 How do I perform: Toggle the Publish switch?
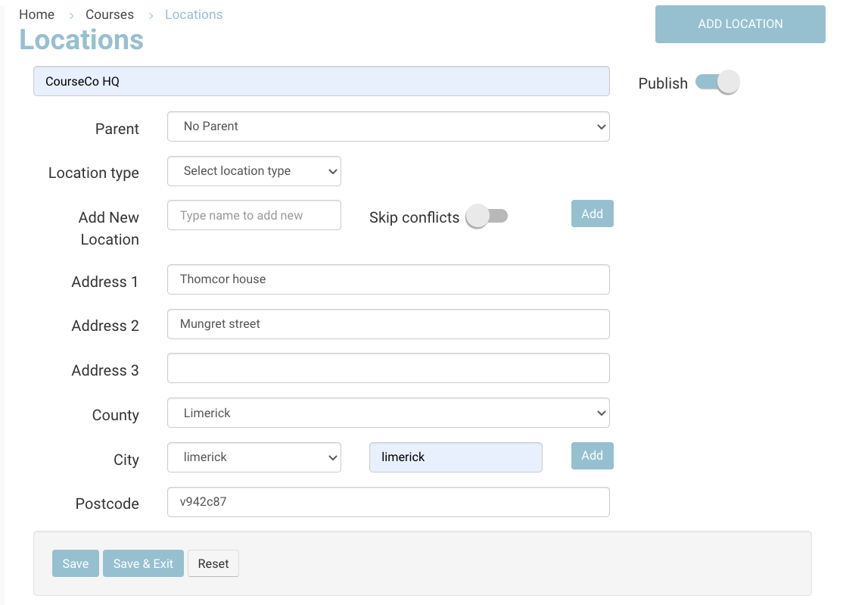coord(717,83)
